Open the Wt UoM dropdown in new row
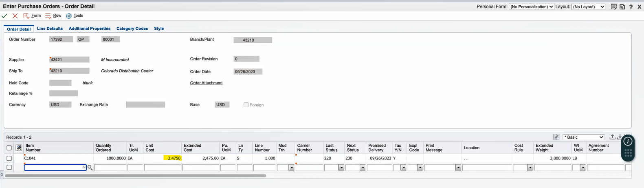The height and width of the screenshot is (188, 644). coord(583,168)
